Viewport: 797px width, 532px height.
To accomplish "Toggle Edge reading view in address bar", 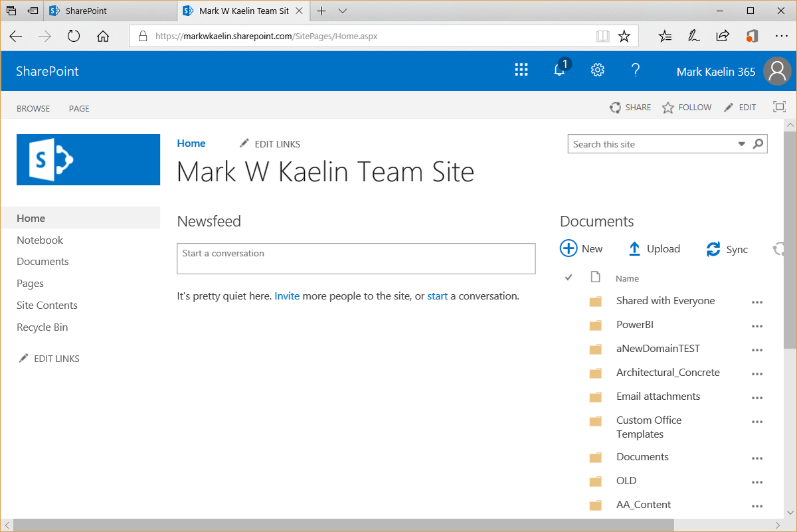I will tap(602, 36).
